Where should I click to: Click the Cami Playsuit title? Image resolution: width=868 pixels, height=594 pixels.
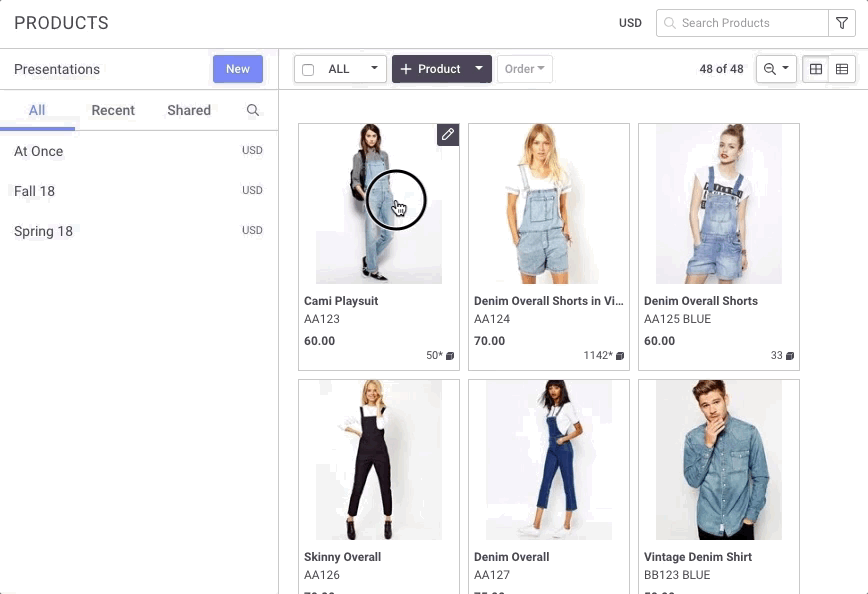coord(341,301)
